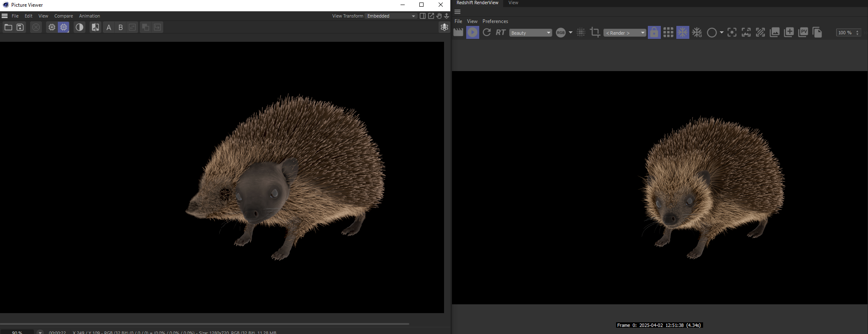Click the 100 % zoom field

[x=845, y=33]
